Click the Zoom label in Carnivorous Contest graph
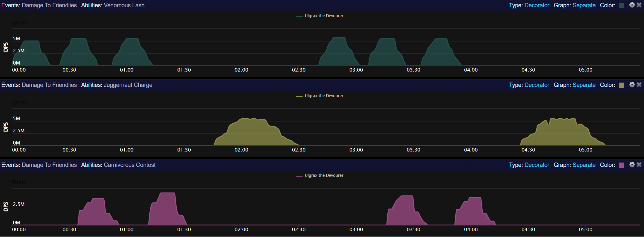Screen dimensions: 644x237 point(19,182)
